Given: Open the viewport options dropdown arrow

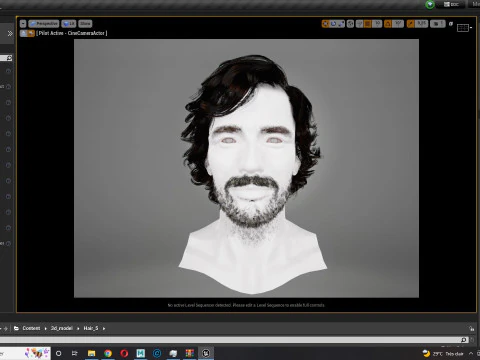Looking at the screenshot, I should (23, 24).
